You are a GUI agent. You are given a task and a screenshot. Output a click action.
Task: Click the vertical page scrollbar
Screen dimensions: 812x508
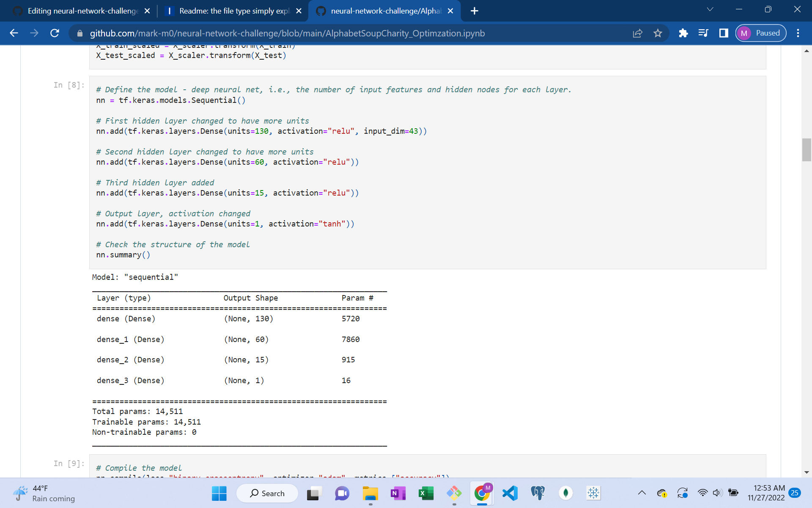click(807, 150)
